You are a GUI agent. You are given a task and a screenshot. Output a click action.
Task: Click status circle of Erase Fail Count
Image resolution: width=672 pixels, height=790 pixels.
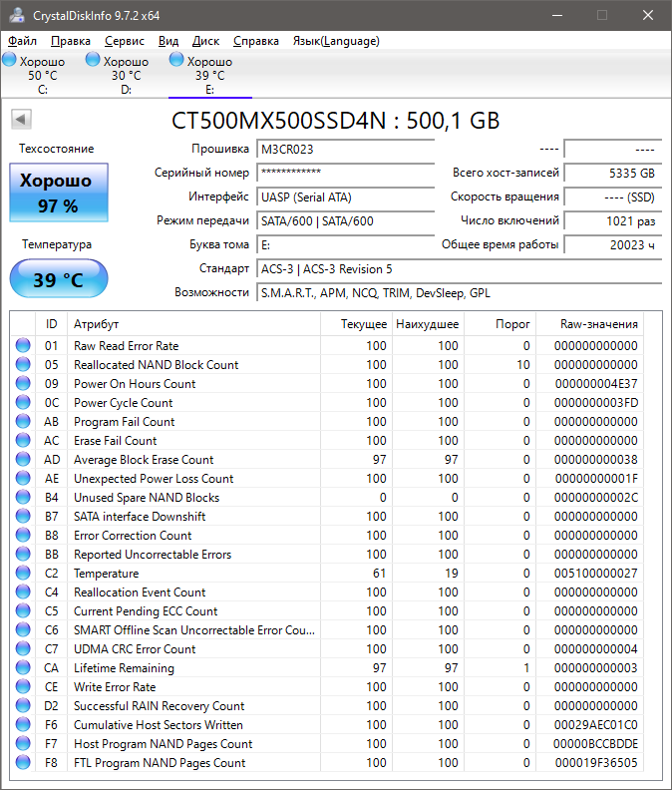click(x=23, y=440)
